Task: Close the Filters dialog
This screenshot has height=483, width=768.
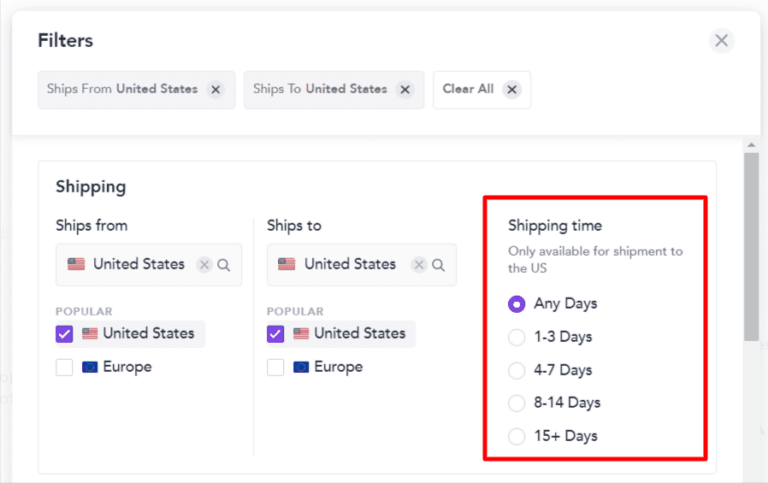Action: click(721, 41)
